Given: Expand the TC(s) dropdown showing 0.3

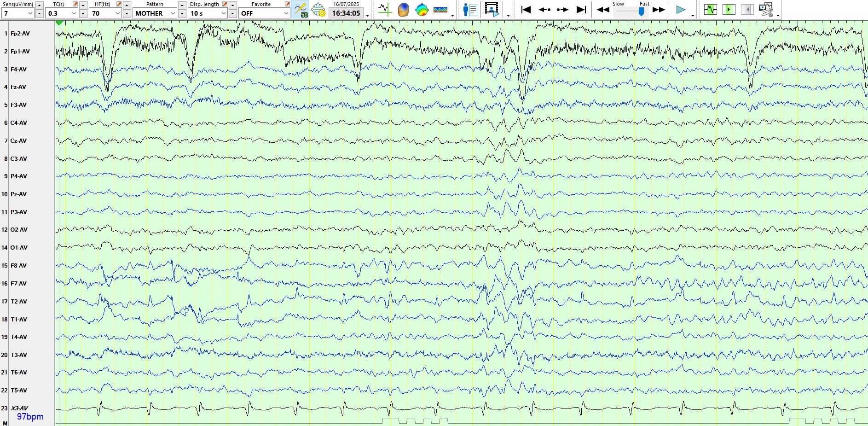Looking at the screenshot, I should (x=62, y=13).
